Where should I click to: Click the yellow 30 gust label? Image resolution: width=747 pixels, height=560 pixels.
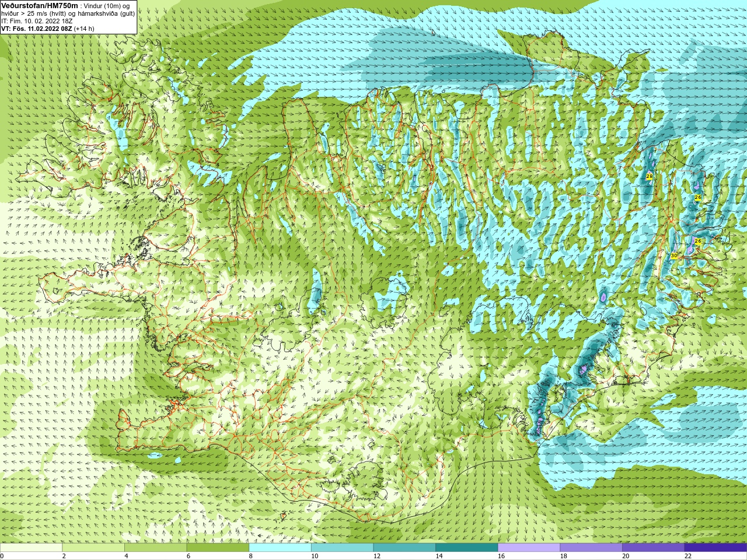coord(674,256)
